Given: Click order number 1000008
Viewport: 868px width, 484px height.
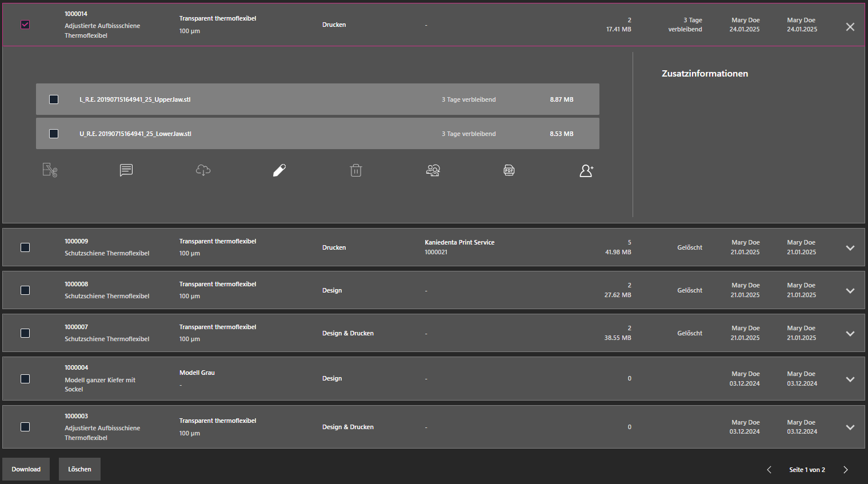Looking at the screenshot, I should (76, 284).
